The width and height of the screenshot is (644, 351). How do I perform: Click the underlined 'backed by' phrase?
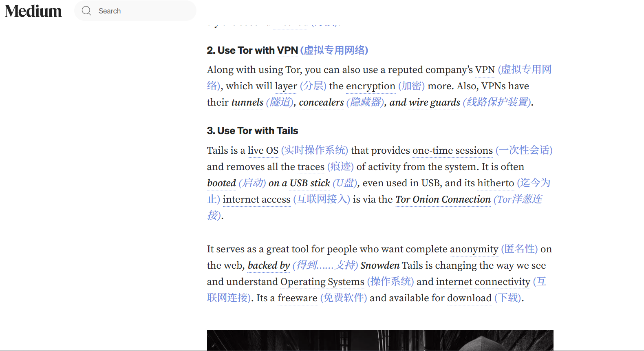pos(269,265)
